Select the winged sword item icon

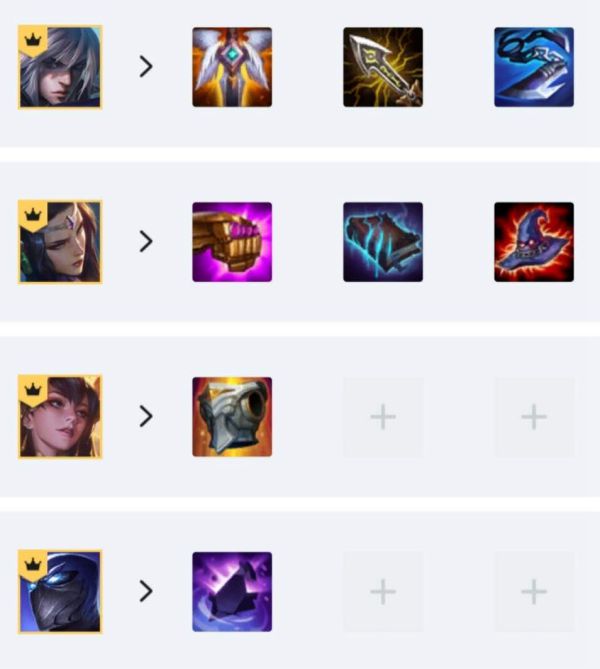pos(232,67)
